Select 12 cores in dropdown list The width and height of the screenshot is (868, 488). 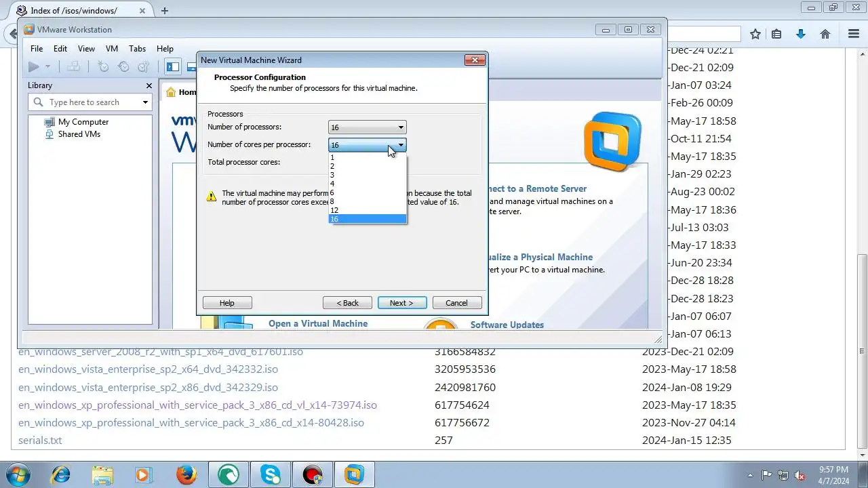click(x=367, y=210)
